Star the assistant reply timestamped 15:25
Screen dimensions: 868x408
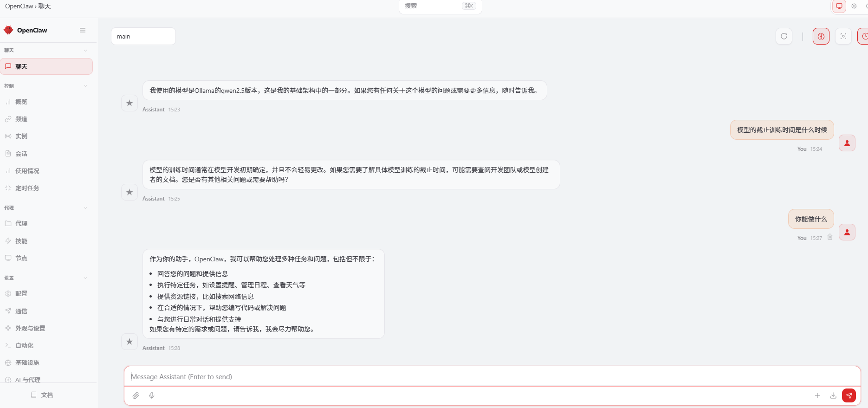coord(130,192)
